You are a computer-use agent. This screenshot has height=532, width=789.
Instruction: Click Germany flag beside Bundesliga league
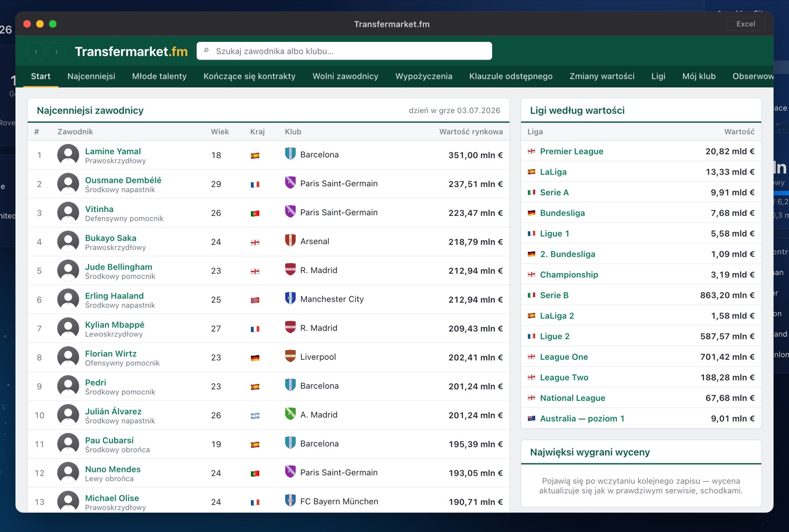[532, 213]
